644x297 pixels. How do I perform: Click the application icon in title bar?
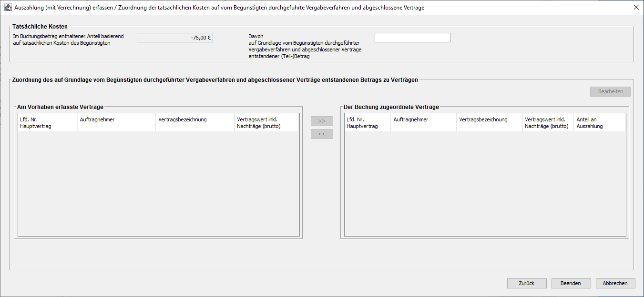coord(8,8)
